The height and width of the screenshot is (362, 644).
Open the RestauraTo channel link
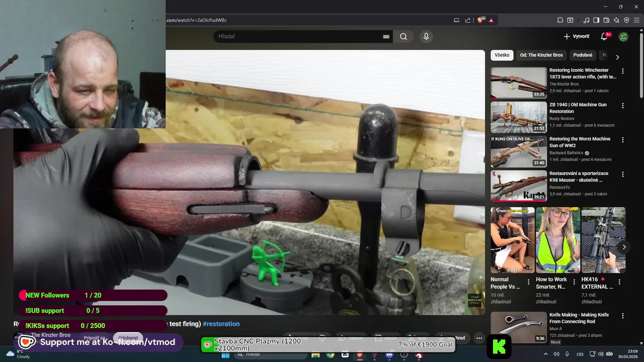coord(559,187)
